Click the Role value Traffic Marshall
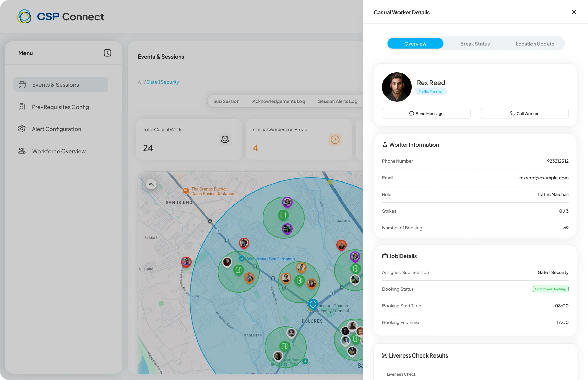Image resolution: width=588 pixels, height=380 pixels. tap(553, 194)
